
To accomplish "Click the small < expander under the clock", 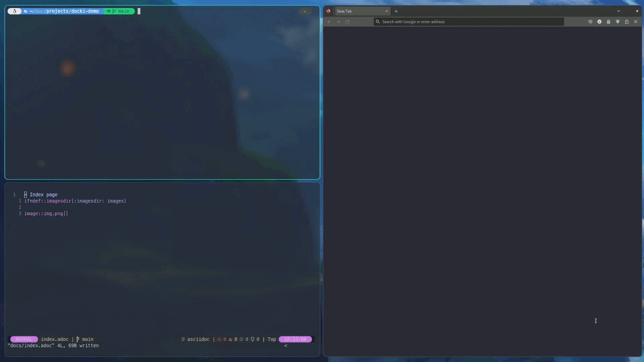I will (286, 346).
